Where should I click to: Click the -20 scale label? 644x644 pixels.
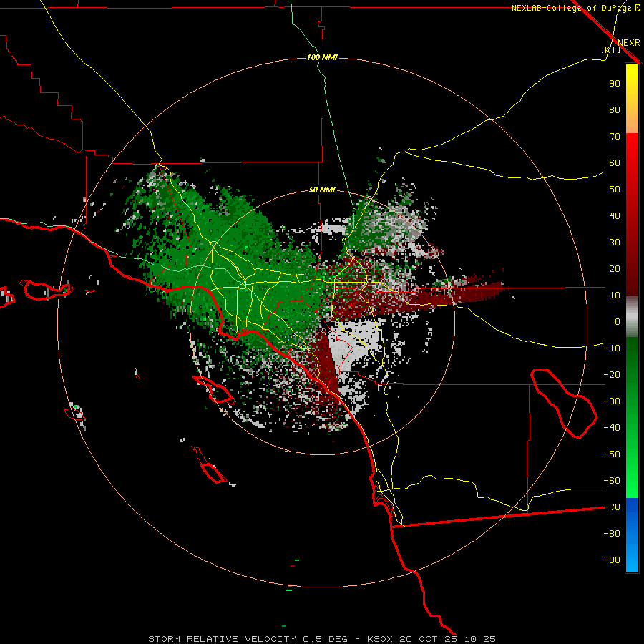tap(612, 374)
